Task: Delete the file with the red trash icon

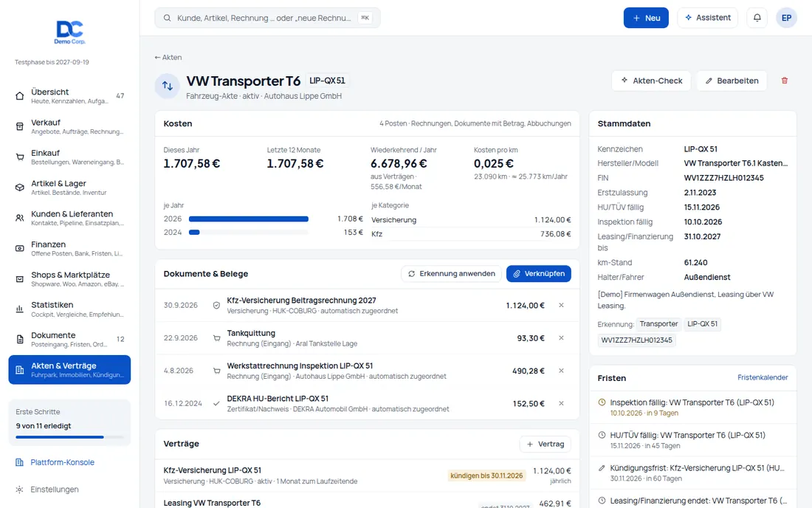Action: [785, 80]
